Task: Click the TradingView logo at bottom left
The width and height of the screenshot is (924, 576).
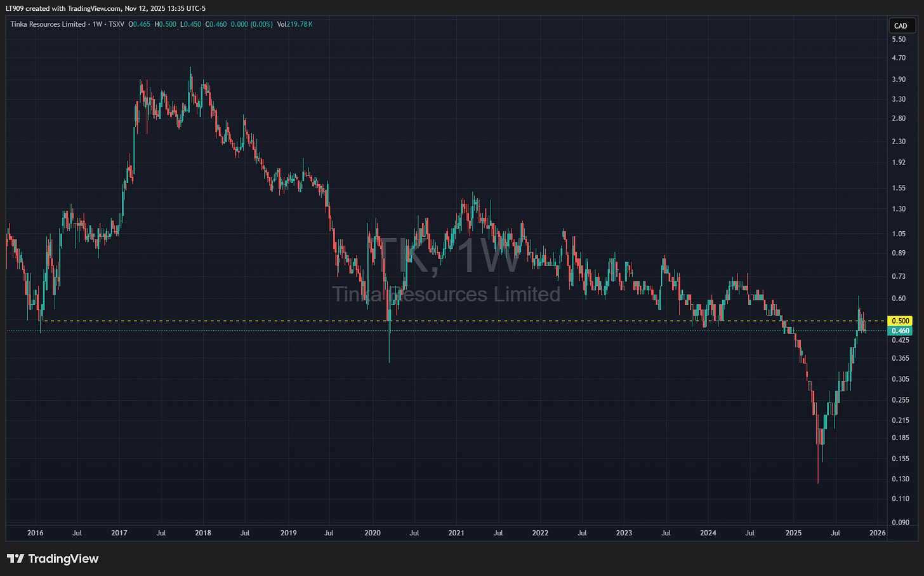Action: coord(53,559)
